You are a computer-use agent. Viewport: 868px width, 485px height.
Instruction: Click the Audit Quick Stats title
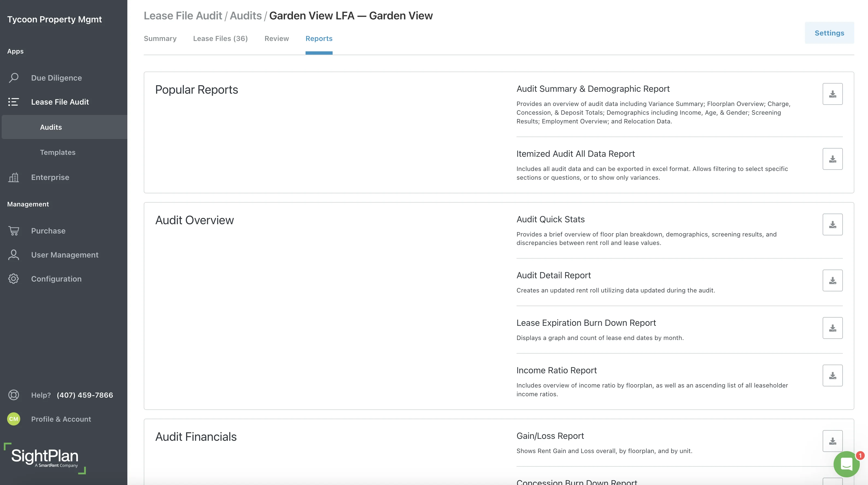[551, 219]
